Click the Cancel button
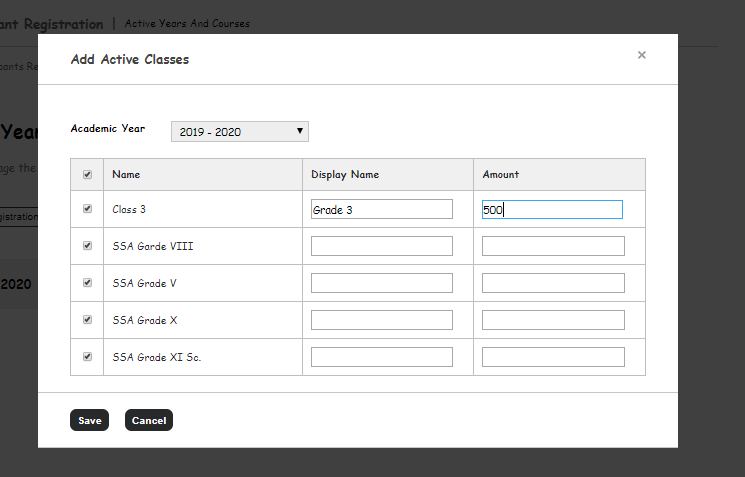The image size is (745, 477). click(x=149, y=421)
